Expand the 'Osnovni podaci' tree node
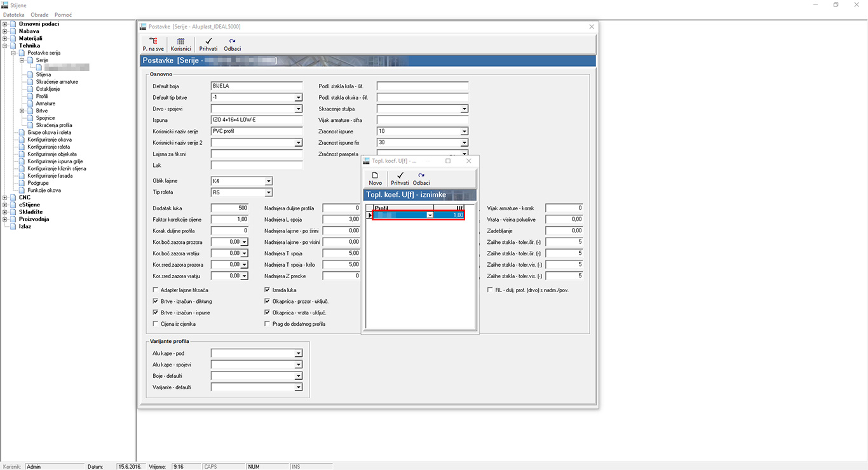Image resolution: width=868 pixels, height=470 pixels. [x=5, y=24]
